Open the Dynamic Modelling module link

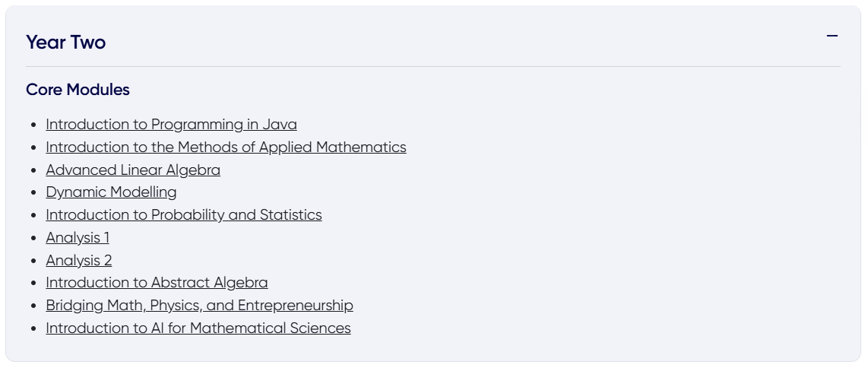click(x=111, y=192)
